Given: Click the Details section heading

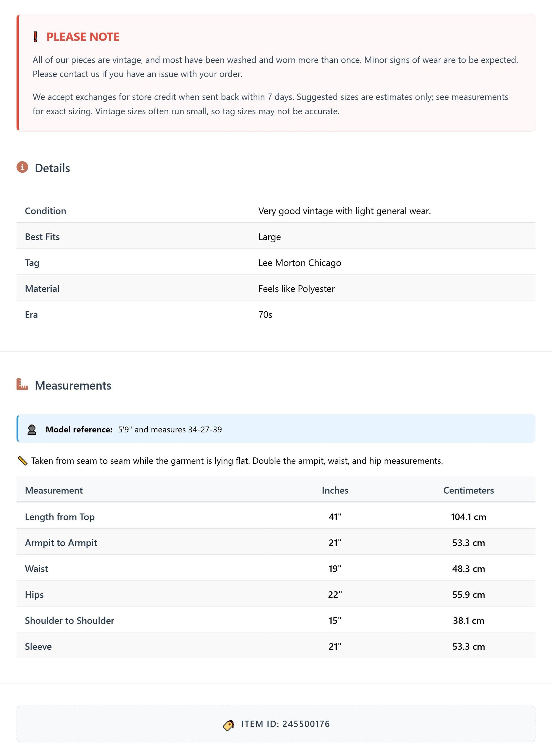Looking at the screenshot, I should pyautogui.click(x=52, y=168).
